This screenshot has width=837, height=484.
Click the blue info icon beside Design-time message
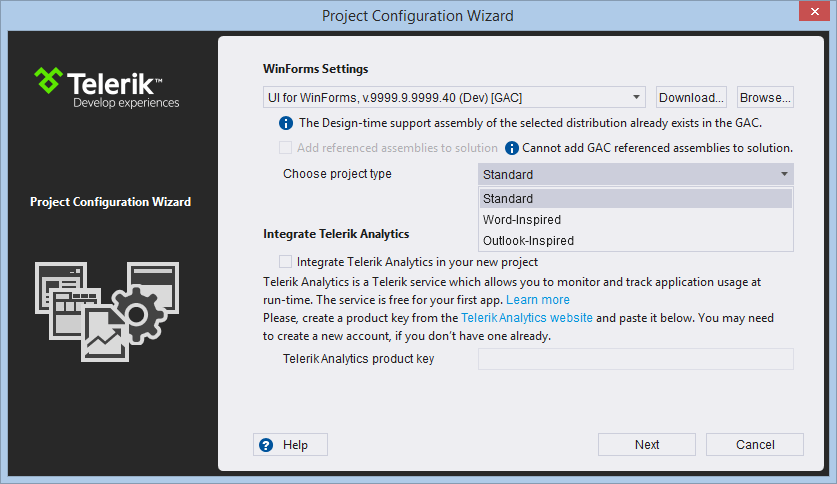click(x=286, y=123)
